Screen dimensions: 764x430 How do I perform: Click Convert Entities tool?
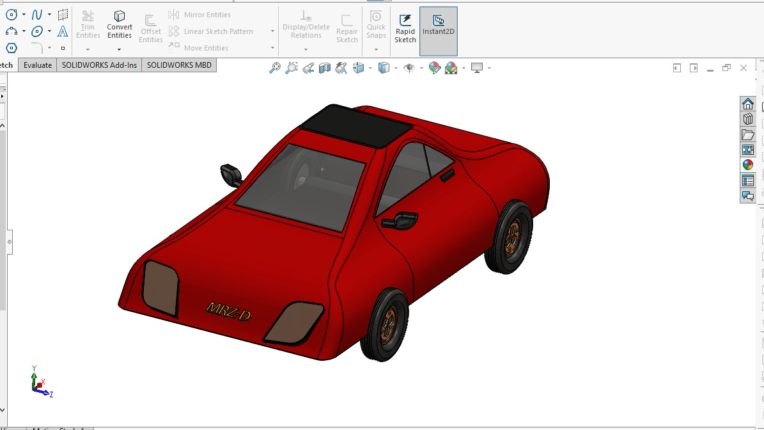click(x=119, y=25)
